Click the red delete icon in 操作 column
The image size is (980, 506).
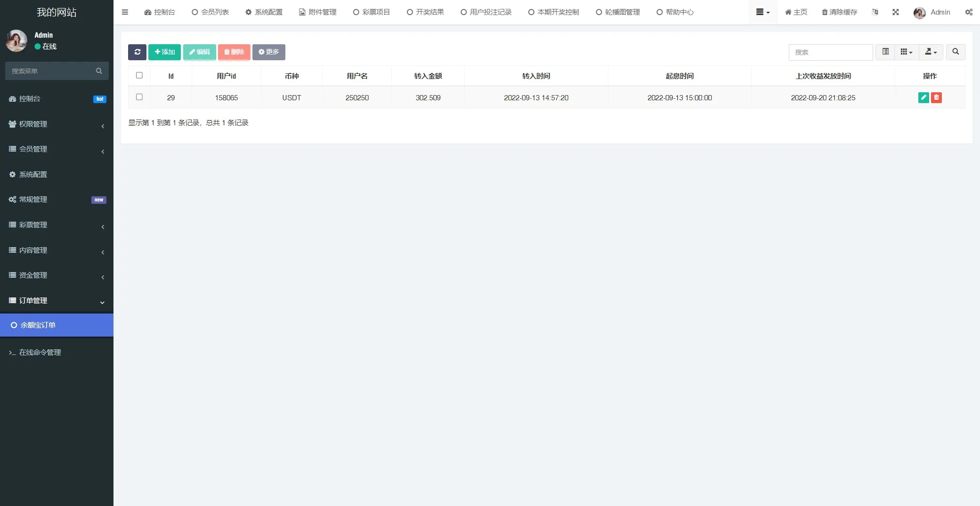(937, 97)
